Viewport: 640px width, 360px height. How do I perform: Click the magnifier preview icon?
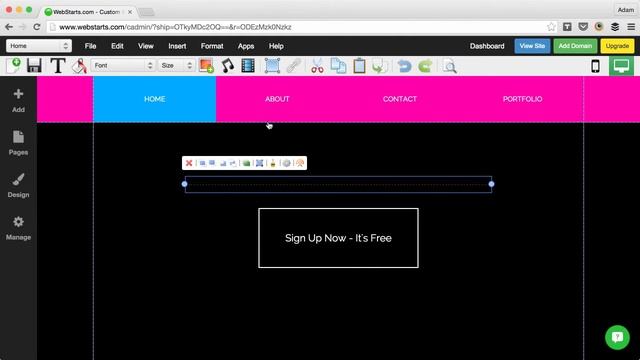click(x=449, y=66)
